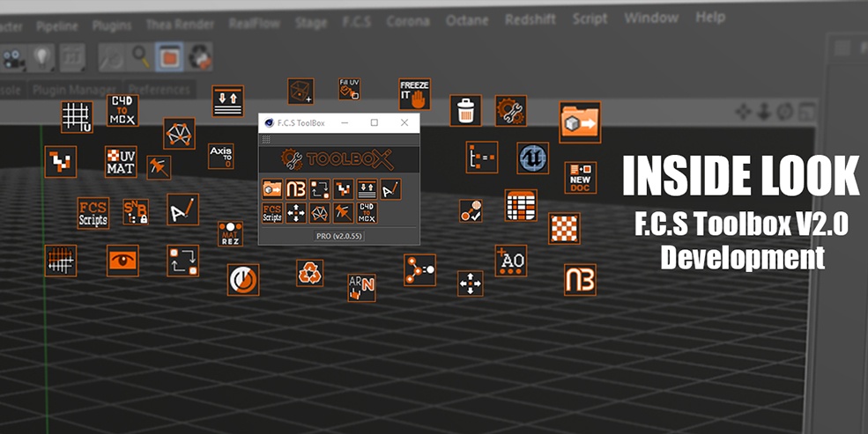Open the Corona menu

408,21
